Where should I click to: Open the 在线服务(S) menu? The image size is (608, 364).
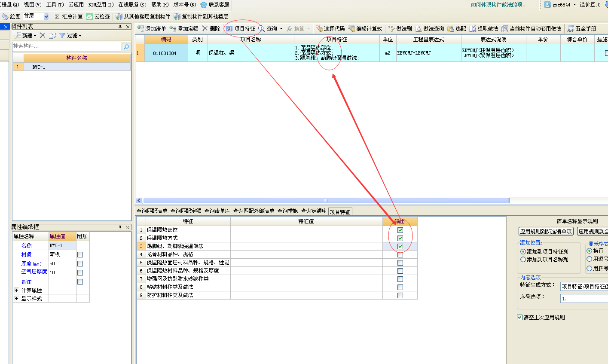(132, 5)
